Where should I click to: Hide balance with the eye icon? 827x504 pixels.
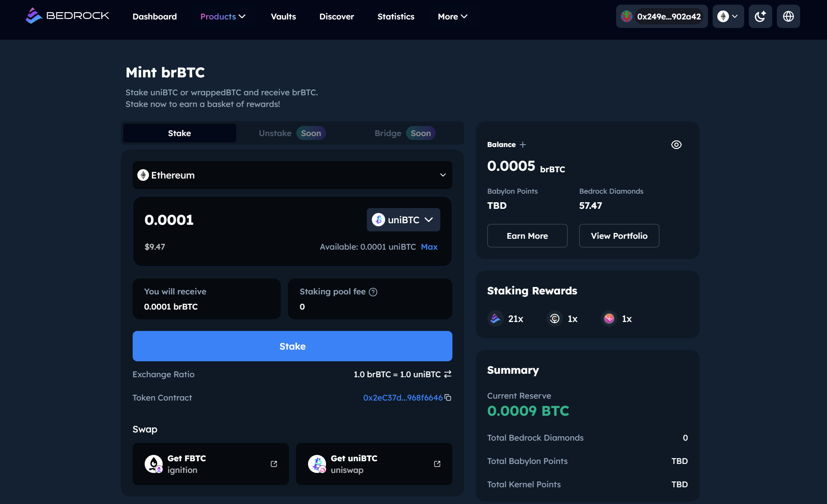point(676,145)
